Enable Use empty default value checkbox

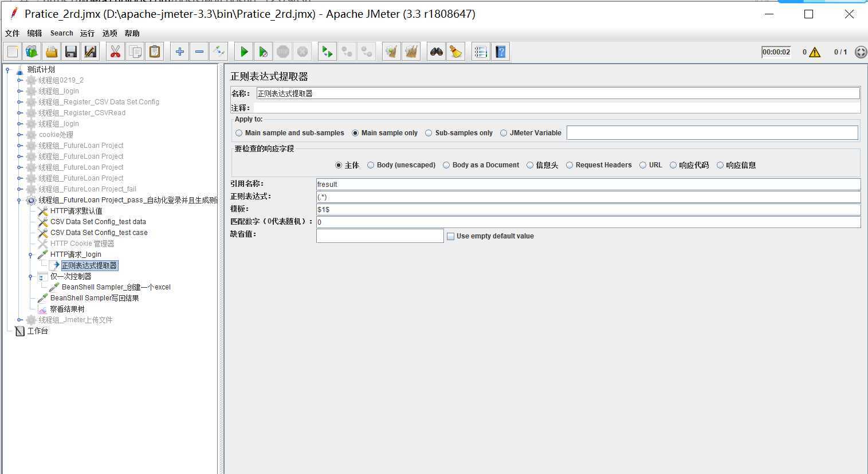450,236
